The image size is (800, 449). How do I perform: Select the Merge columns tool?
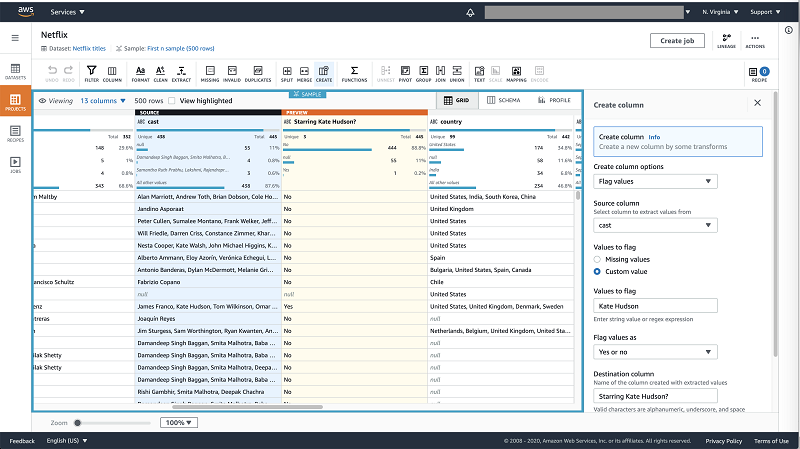304,73
